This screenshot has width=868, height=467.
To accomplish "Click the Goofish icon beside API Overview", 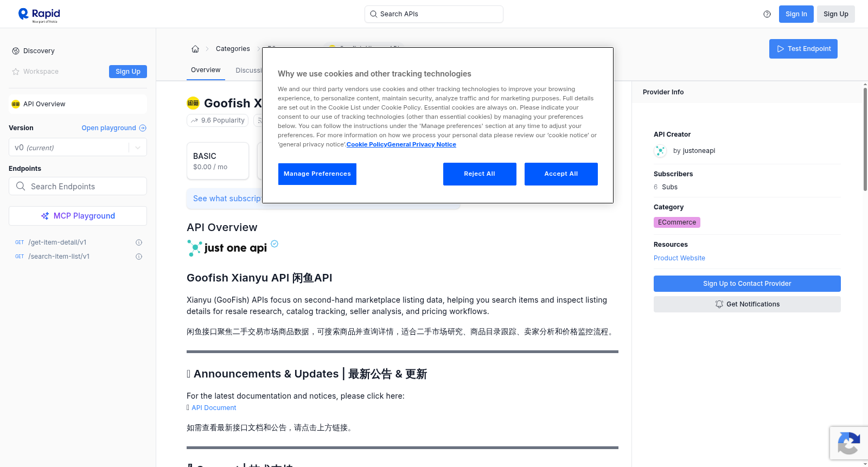I will (x=16, y=104).
